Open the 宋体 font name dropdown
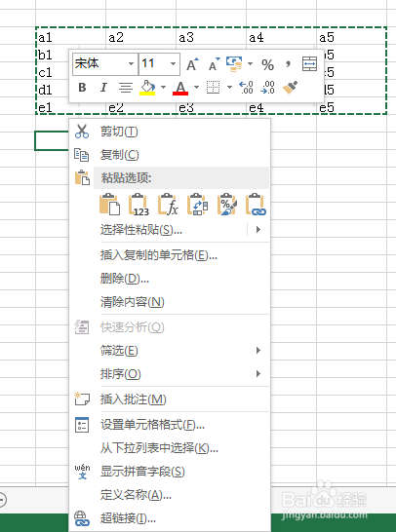 tap(131, 63)
